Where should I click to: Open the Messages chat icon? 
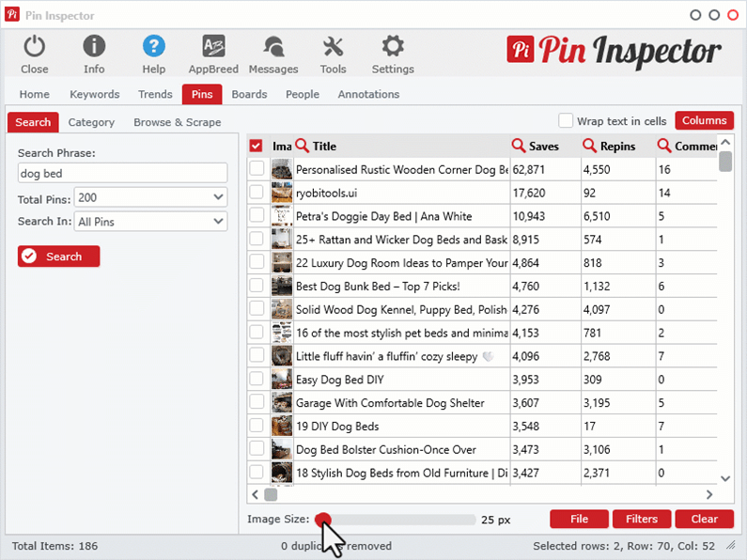pos(273,47)
